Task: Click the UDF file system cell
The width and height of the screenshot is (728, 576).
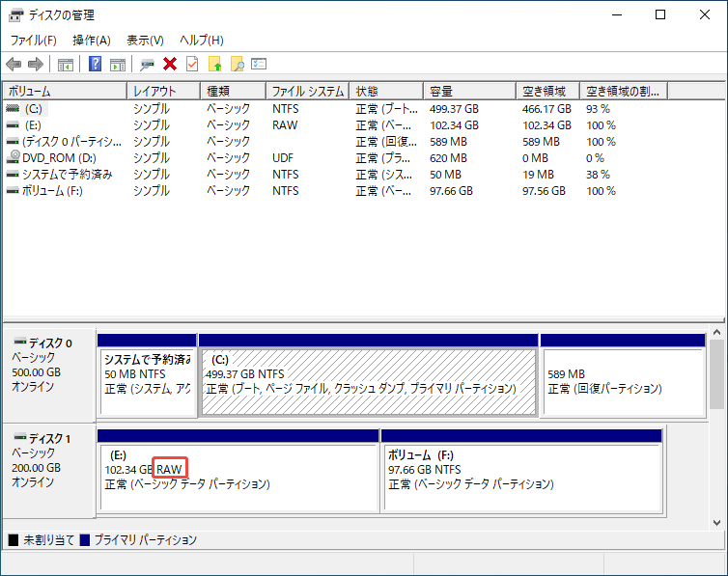Action: click(x=283, y=158)
